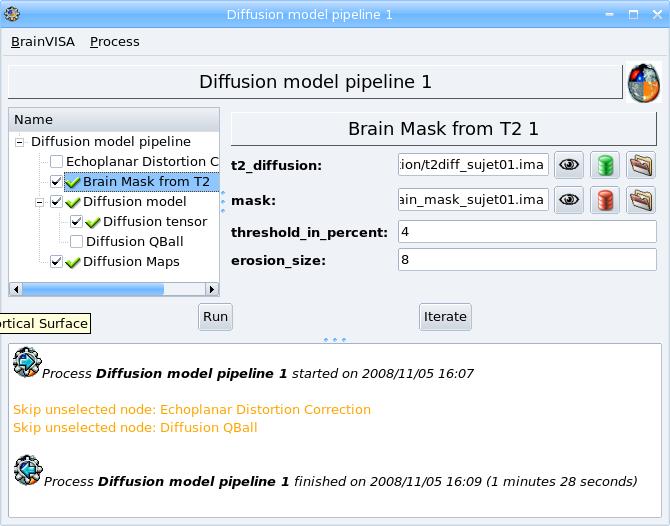
Task: Open green database browser for t2_diffusion
Action: (x=605, y=165)
